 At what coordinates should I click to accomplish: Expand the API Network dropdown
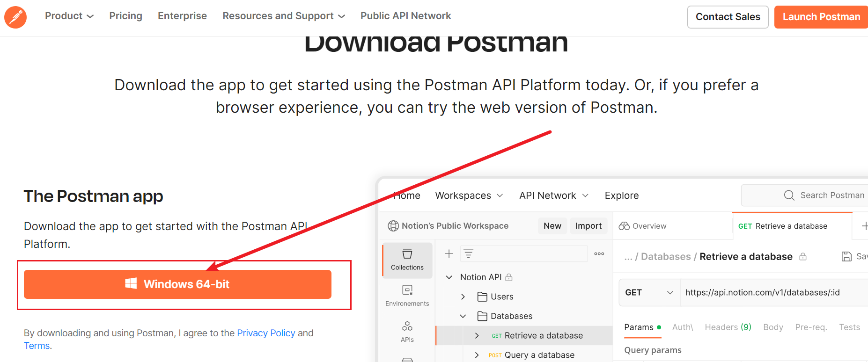coord(553,195)
